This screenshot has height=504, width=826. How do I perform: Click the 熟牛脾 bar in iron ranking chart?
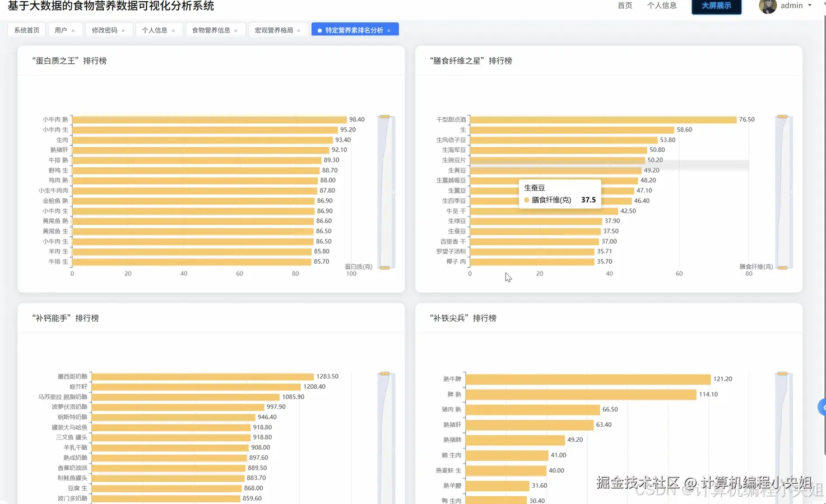tap(588, 379)
